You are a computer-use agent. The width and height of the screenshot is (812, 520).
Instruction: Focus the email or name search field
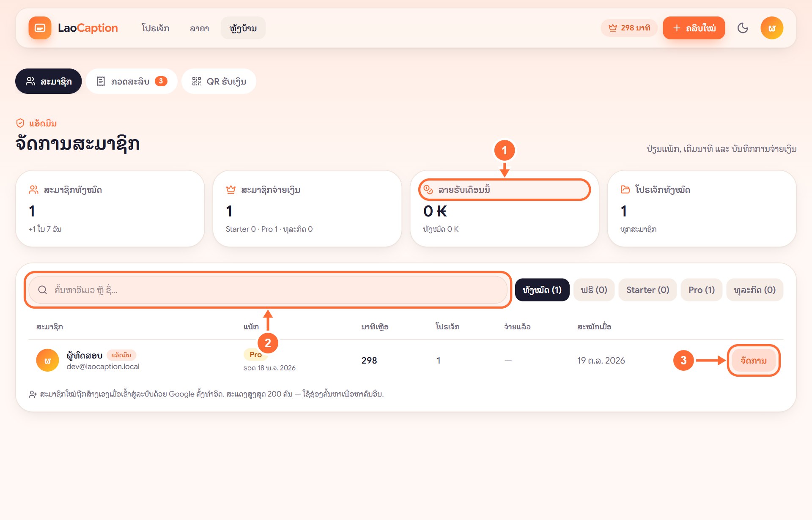[268, 290]
